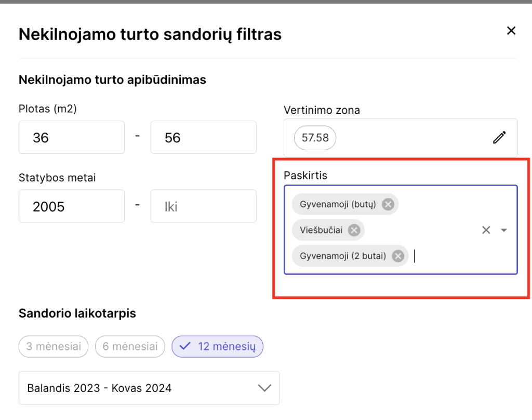Edit Vertinimo zona with pencil icon
Image resolution: width=532 pixels, height=420 pixels.
[x=499, y=138]
